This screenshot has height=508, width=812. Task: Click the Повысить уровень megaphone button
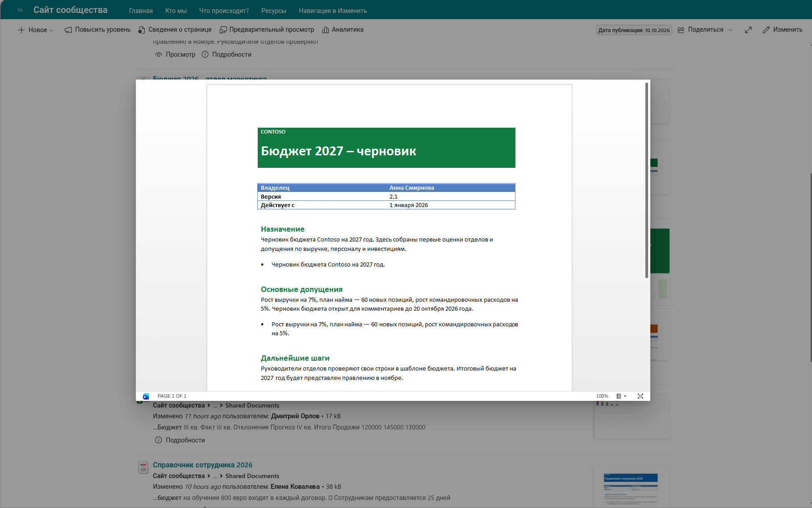coord(97,30)
